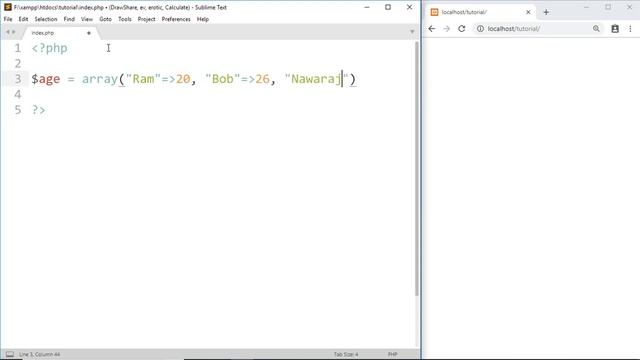Open the View menu
The width and height of the screenshot is (640, 360).
point(87,19)
